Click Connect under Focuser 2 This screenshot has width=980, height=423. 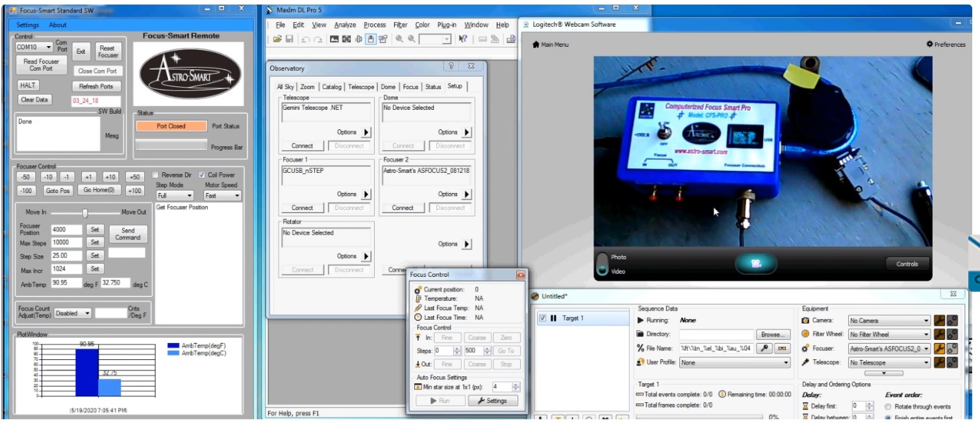click(x=403, y=208)
